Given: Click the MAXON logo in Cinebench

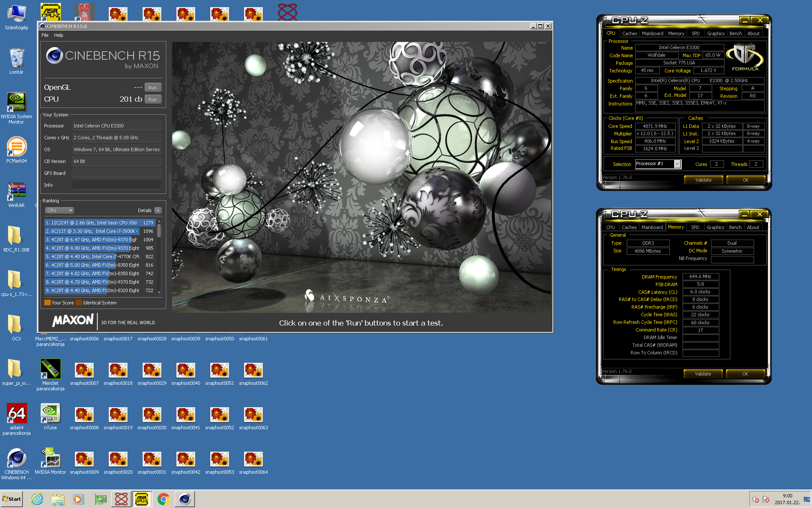Looking at the screenshot, I should (x=73, y=320).
